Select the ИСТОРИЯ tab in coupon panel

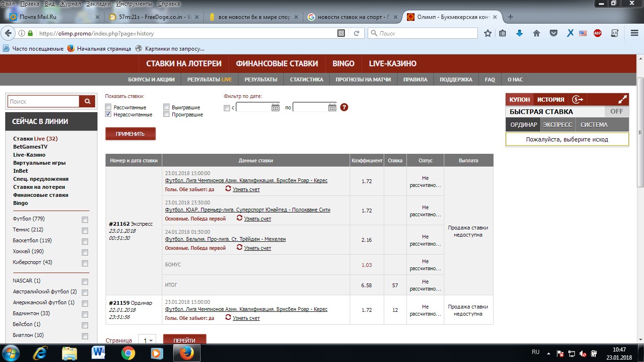pos(551,99)
